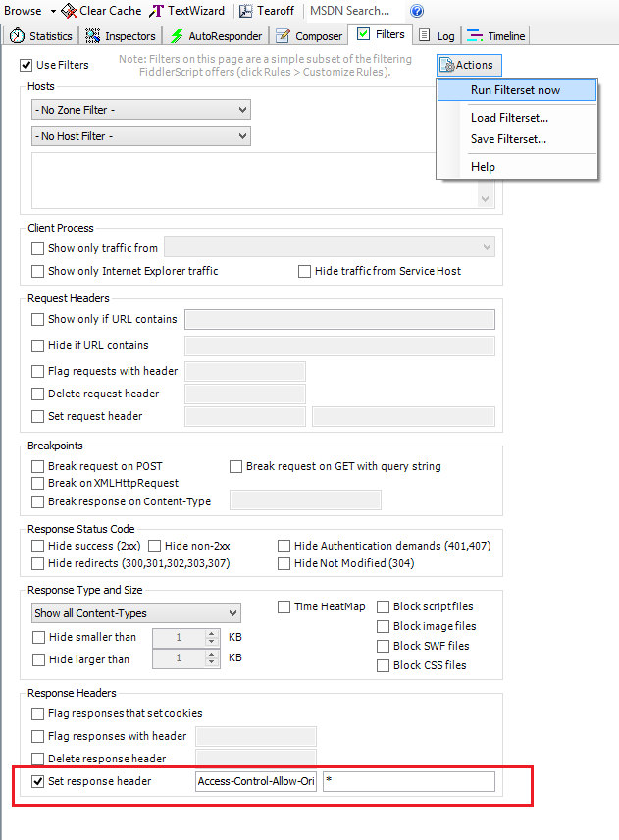Check Hide traffic from Service Host
Viewport: 619px width, 840px height.
pos(304,272)
